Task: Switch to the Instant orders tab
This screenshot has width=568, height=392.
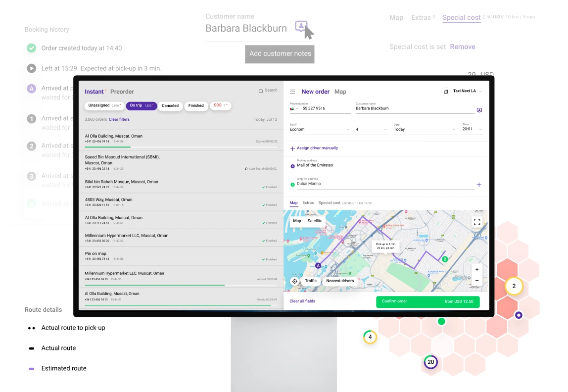Action: click(x=94, y=92)
